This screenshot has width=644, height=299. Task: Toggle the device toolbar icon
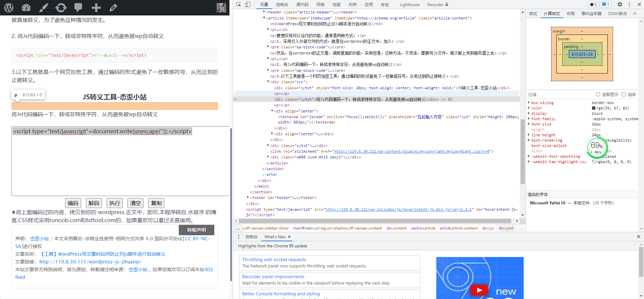pos(248,4)
